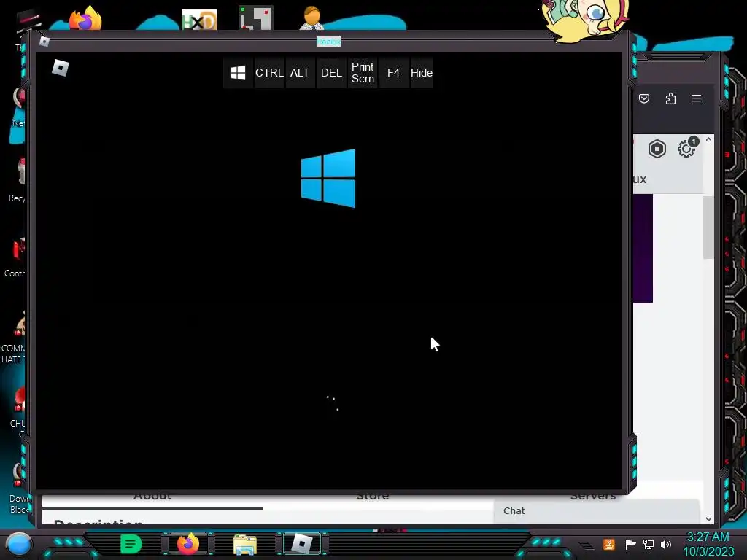
Task: Open the Chat bar on Roblox page
Action: pyautogui.click(x=596, y=511)
